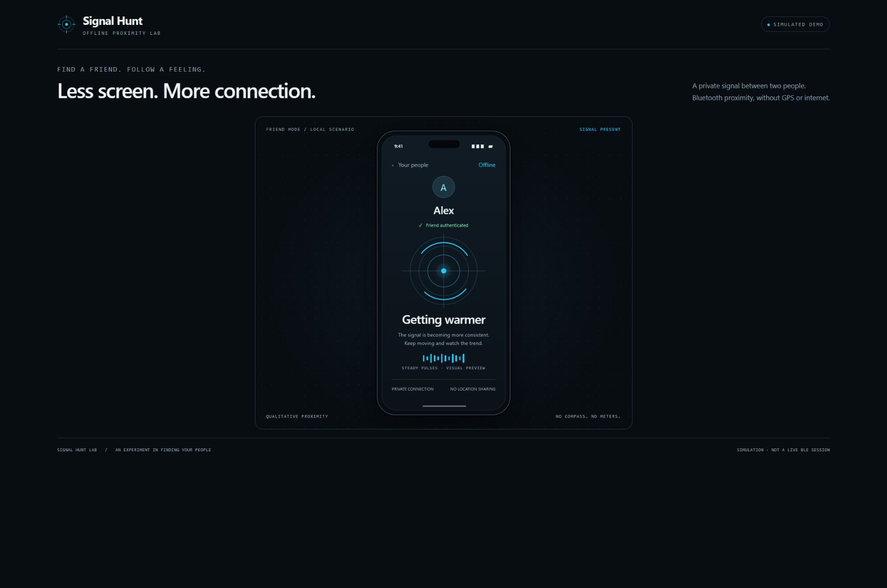Click the Alex name heading
Image resolution: width=887 pixels, height=588 pixels.
pos(444,210)
